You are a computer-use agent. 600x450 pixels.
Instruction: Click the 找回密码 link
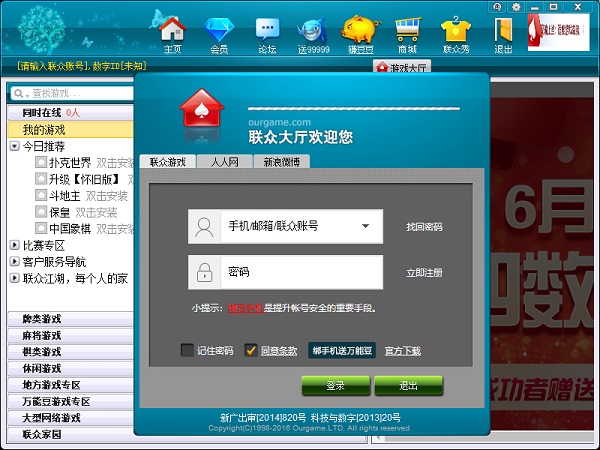(x=424, y=227)
